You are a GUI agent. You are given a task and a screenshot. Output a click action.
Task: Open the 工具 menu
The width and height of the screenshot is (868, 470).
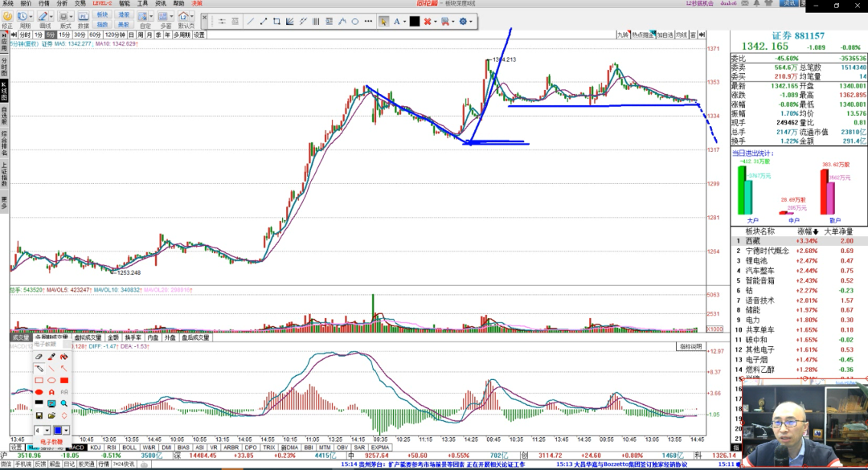[142, 3]
